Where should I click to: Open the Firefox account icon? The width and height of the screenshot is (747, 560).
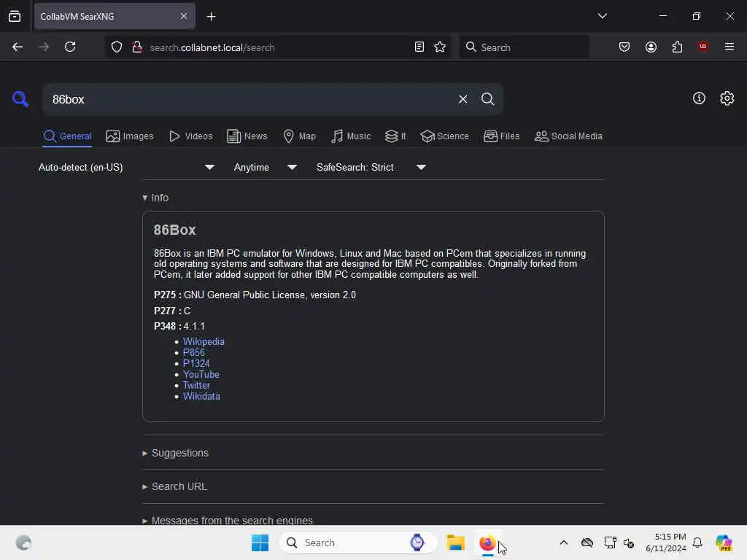pos(651,47)
